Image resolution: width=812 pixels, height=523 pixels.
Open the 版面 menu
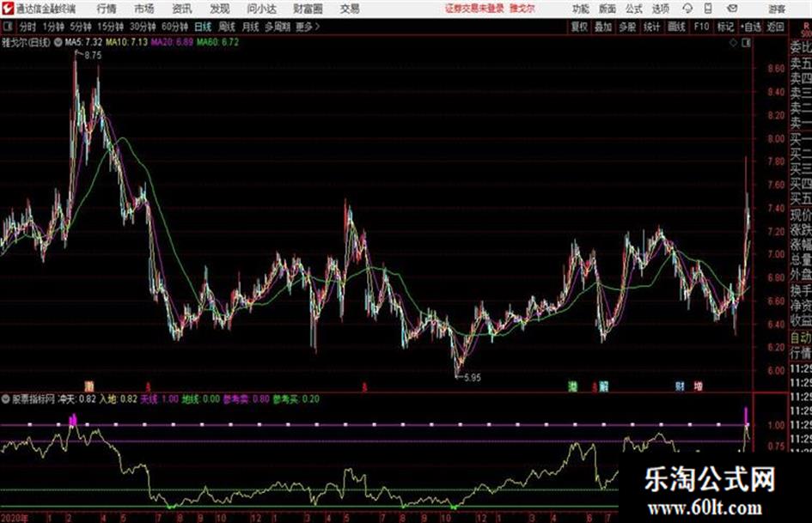(x=607, y=9)
